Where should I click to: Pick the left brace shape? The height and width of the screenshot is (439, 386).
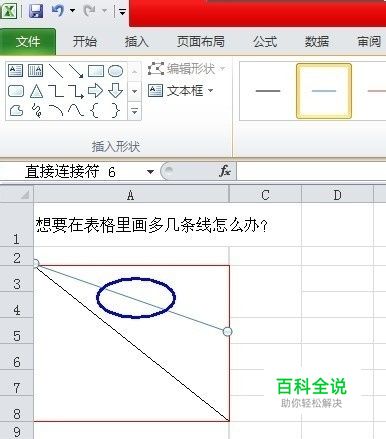[95, 111]
